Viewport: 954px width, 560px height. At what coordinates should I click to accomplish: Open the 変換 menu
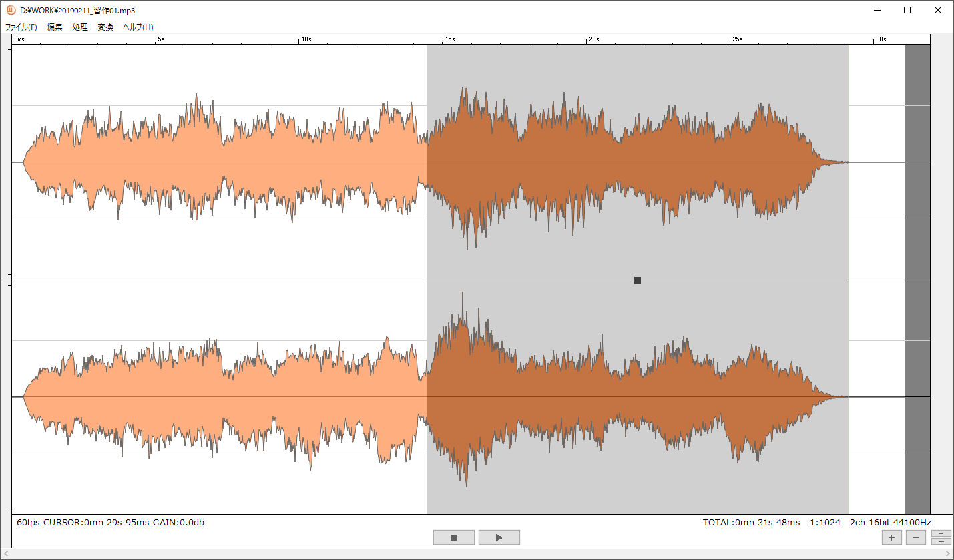pyautogui.click(x=105, y=27)
